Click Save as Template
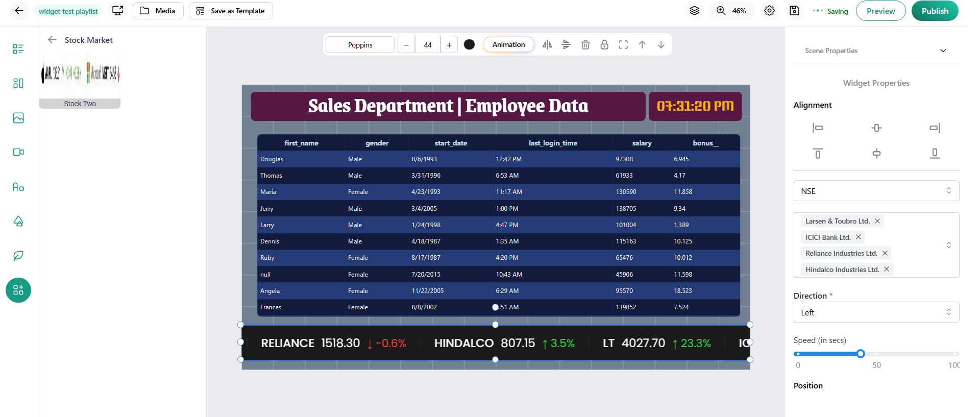 pos(231,11)
